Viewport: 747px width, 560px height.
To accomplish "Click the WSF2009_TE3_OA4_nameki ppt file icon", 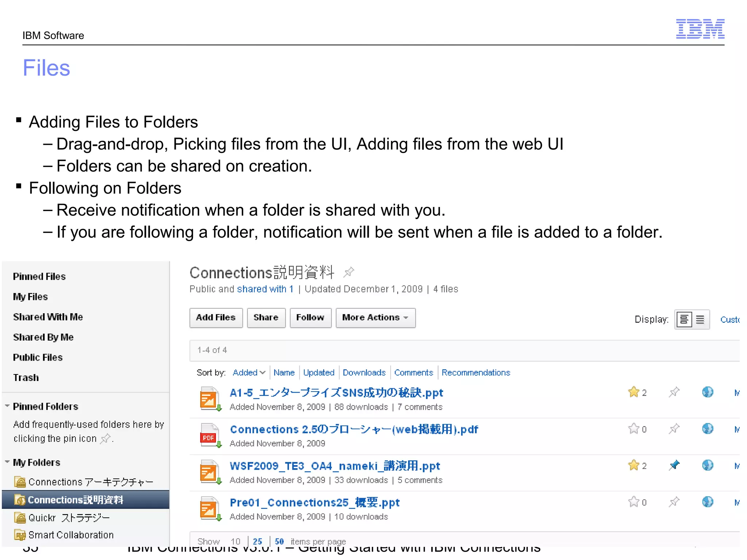I will coord(210,472).
